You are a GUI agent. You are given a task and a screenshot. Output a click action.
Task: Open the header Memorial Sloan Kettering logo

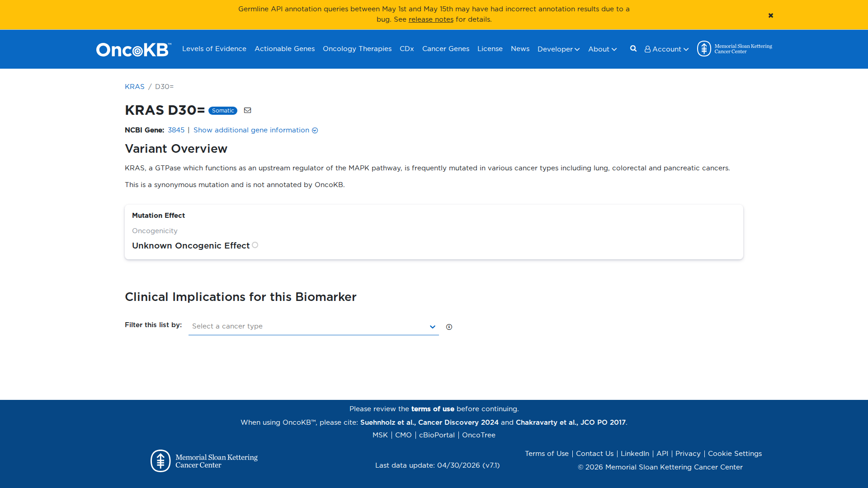click(735, 49)
